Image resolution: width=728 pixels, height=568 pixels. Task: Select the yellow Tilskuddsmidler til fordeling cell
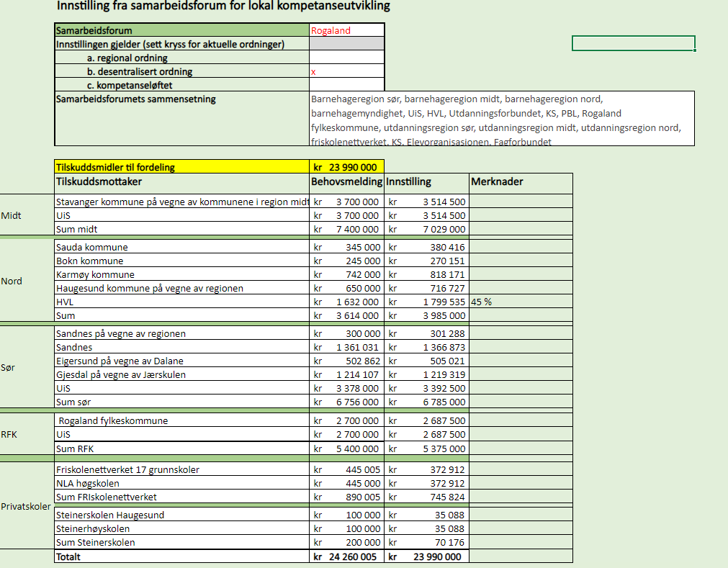click(182, 167)
